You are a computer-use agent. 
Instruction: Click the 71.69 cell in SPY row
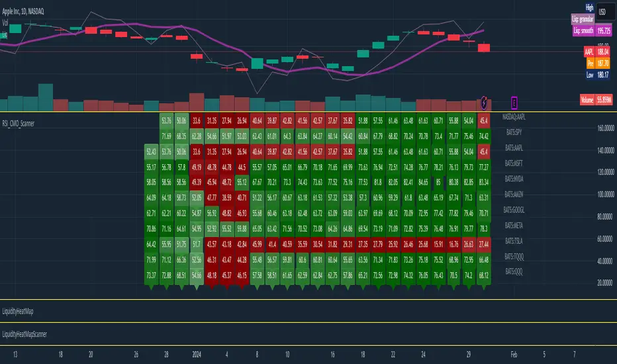click(166, 136)
